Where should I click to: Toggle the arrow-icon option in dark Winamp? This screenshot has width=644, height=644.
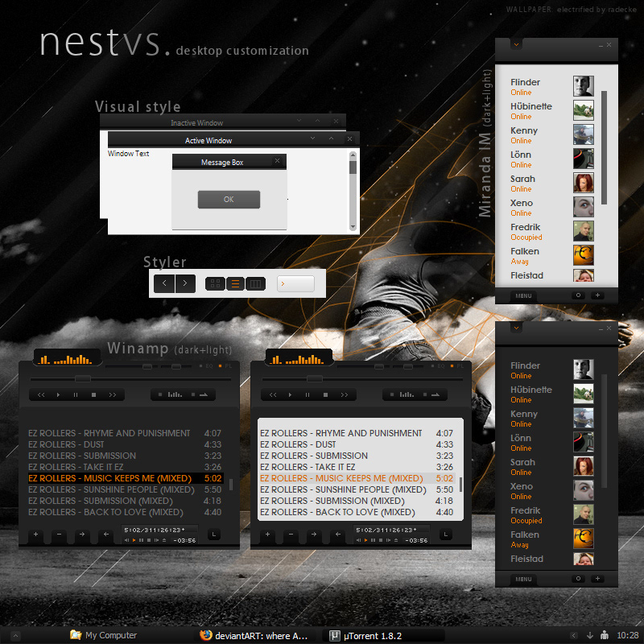[200, 394]
